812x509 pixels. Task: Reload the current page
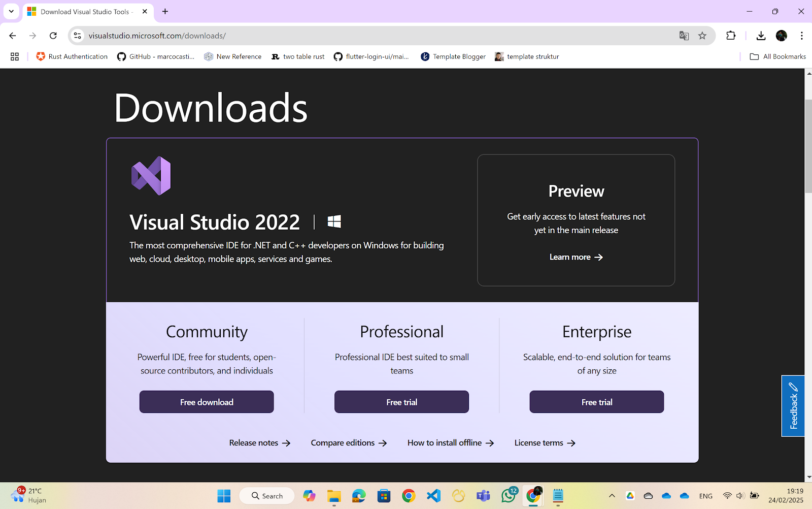click(x=53, y=36)
